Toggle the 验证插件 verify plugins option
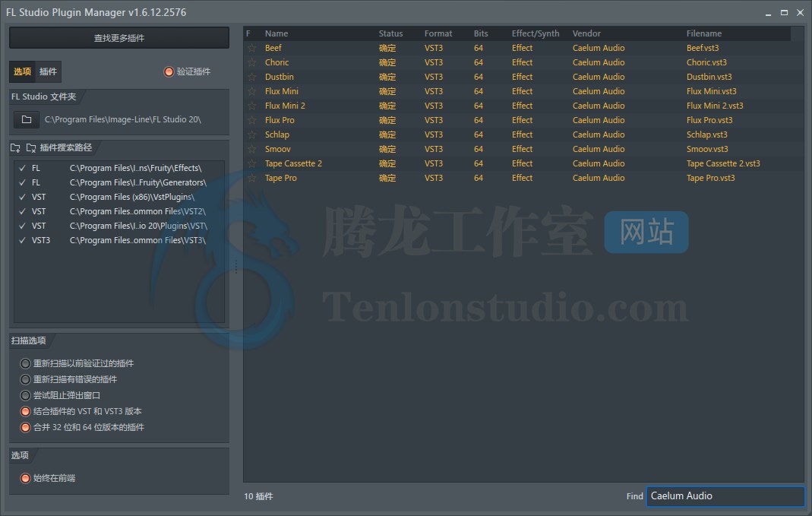Image resolution: width=812 pixels, height=516 pixels. [169, 71]
